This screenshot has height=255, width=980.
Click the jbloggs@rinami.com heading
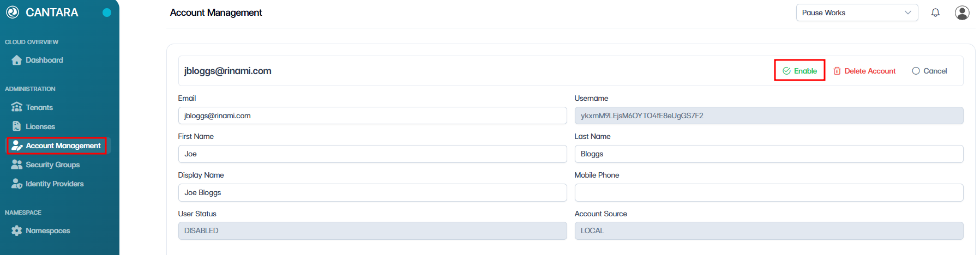tap(227, 71)
